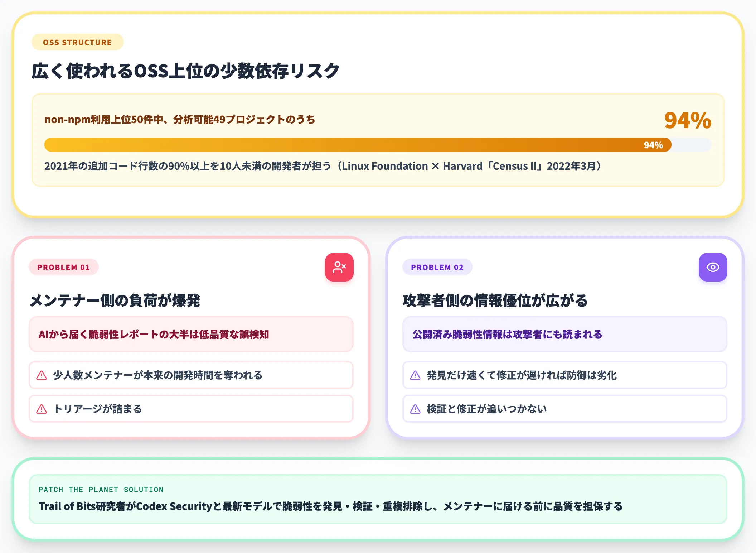Click the purple eye icon in Problem 02

point(713,267)
